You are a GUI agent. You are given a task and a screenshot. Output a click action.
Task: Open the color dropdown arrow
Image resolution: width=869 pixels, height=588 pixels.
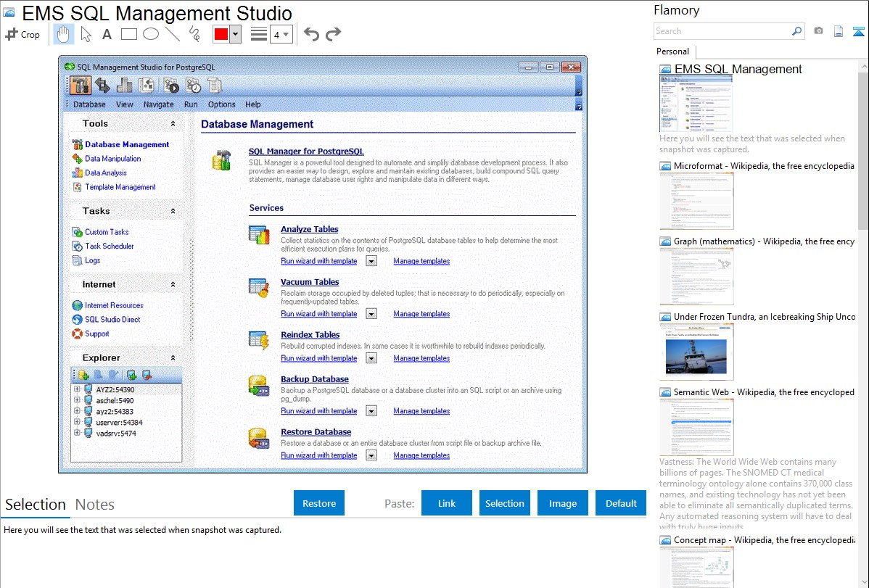(236, 34)
